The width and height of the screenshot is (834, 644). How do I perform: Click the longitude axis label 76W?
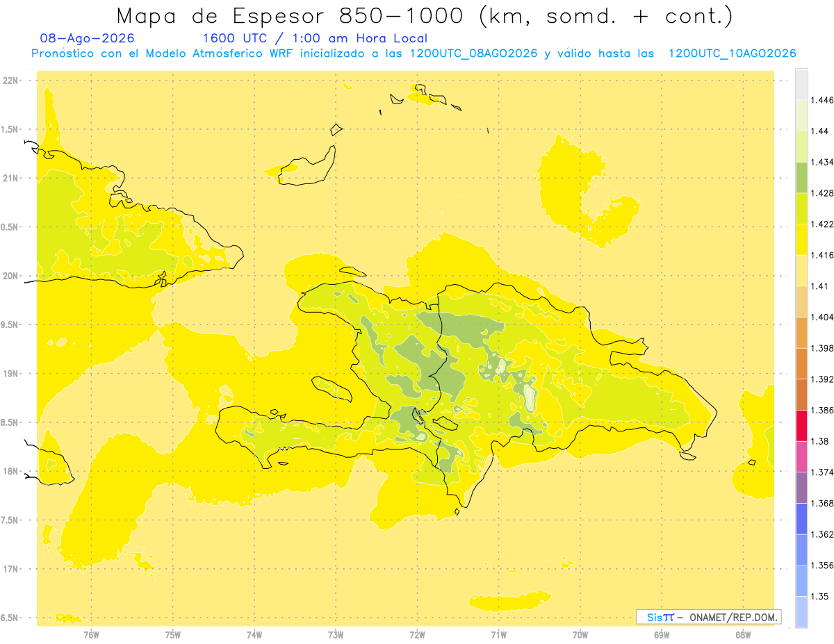pos(91,634)
